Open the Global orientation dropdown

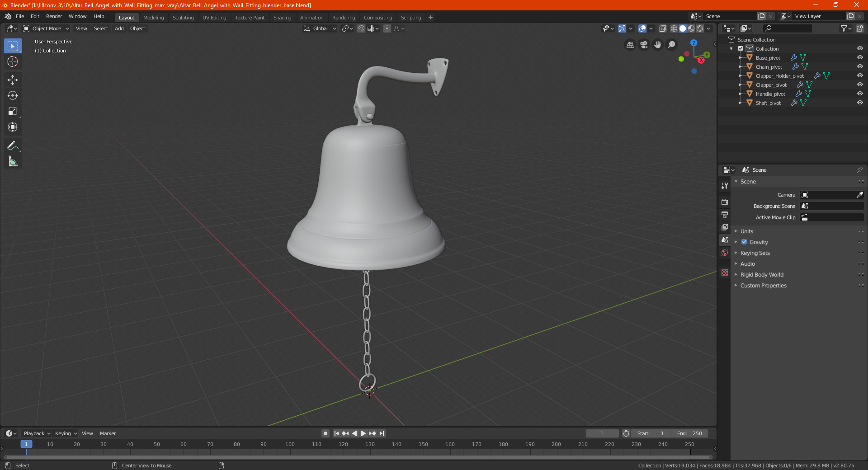tap(320, 28)
